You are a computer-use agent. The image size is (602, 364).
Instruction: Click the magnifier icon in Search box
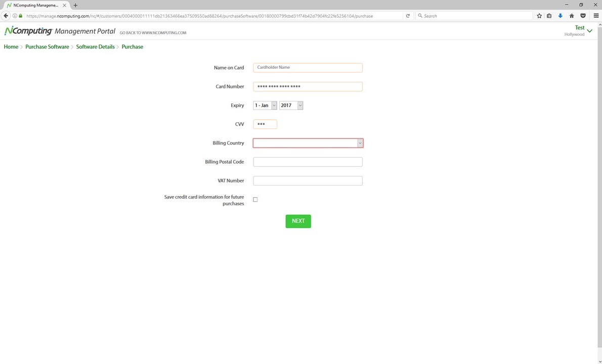[420, 16]
